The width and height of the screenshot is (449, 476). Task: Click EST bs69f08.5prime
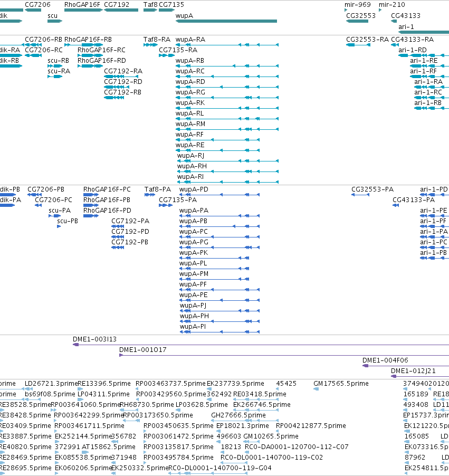coord(50,394)
